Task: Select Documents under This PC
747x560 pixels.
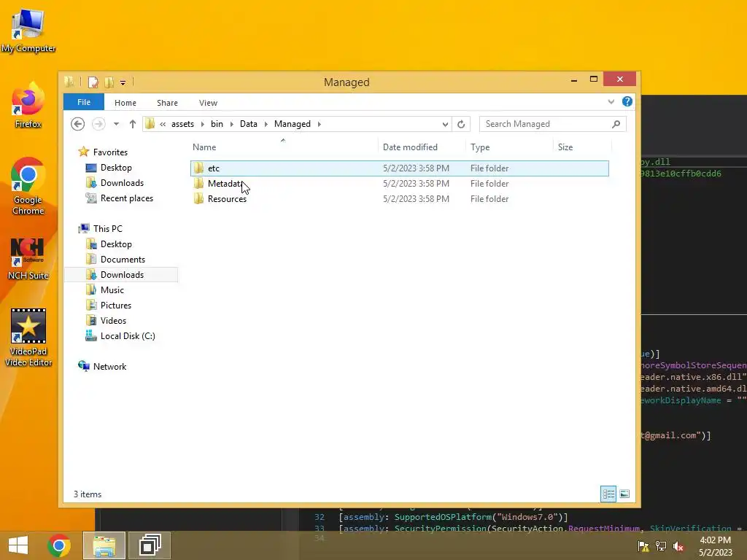Action: point(123,260)
